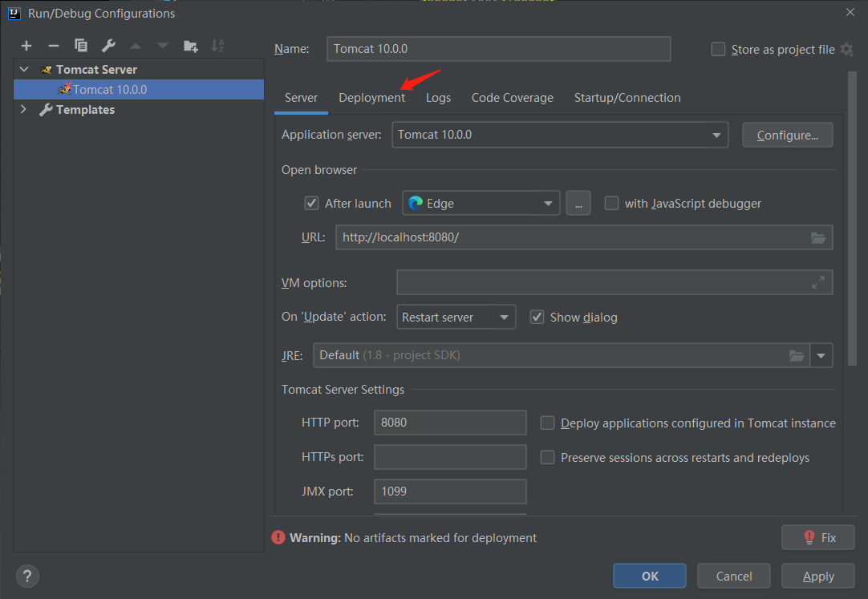Uncheck After launch checkbox
This screenshot has height=599, width=868.
311,204
